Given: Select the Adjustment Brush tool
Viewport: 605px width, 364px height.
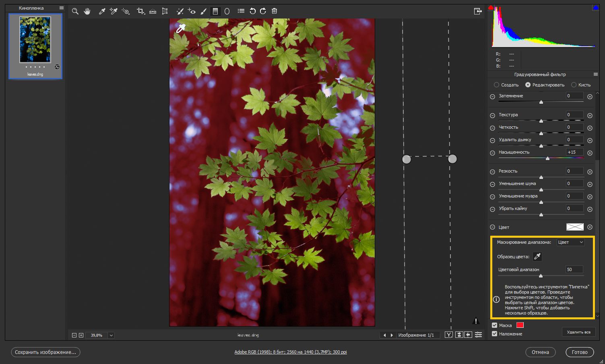Looking at the screenshot, I should 203,11.
